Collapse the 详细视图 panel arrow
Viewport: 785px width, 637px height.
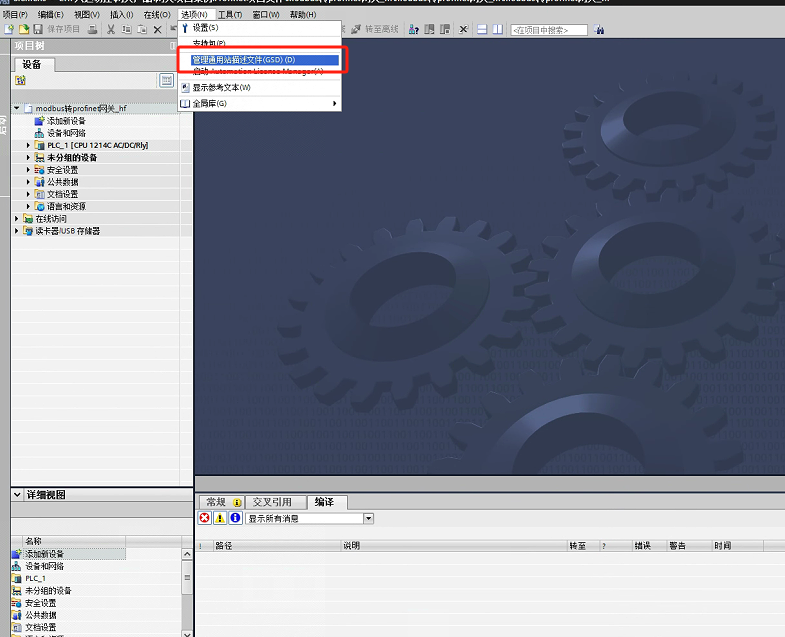tap(17, 495)
